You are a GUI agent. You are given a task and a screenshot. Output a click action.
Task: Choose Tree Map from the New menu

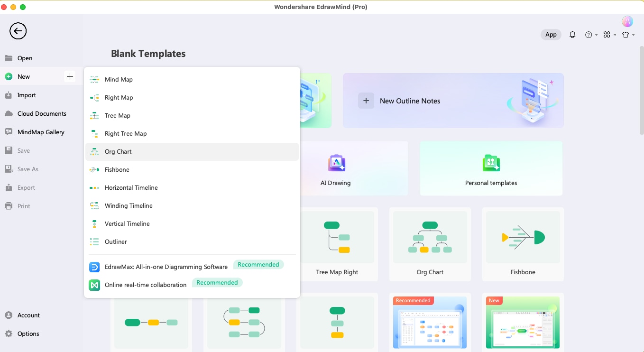[x=192, y=115]
